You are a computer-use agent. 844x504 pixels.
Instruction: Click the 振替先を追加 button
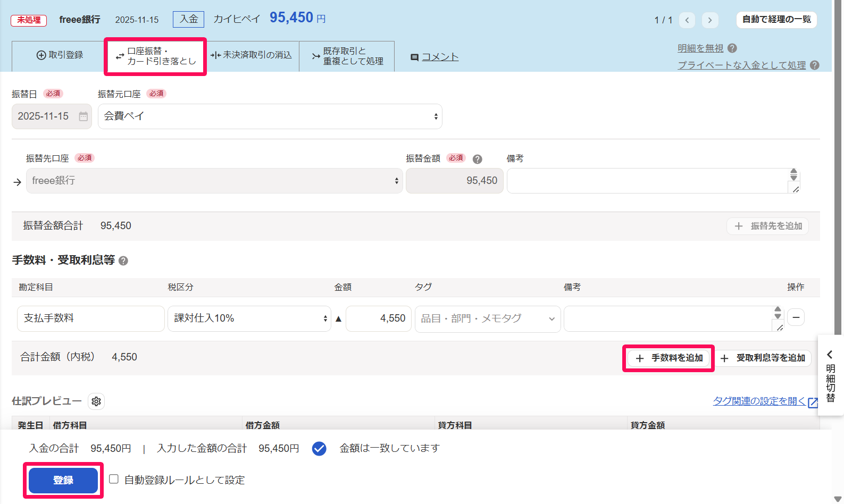point(768,226)
